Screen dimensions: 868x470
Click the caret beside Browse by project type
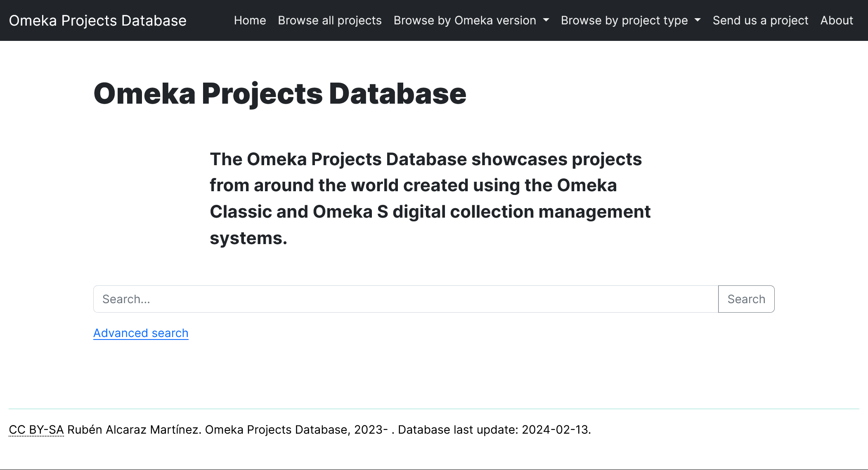click(698, 20)
